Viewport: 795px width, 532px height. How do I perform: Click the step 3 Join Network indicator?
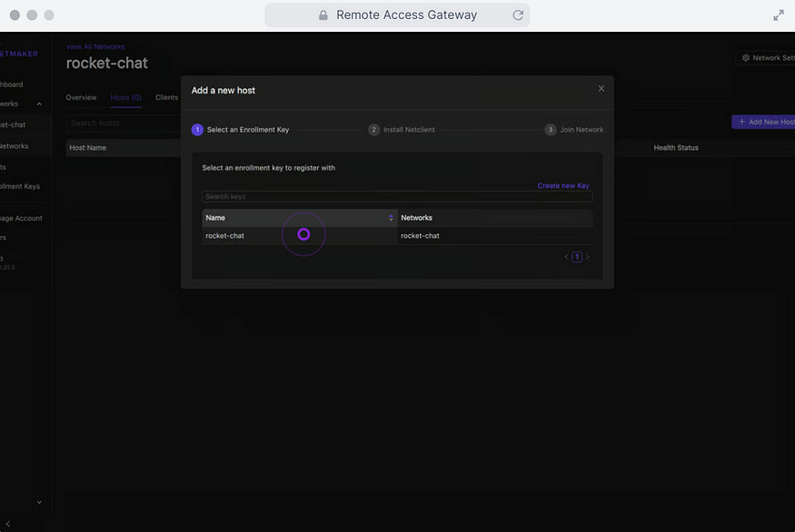tap(551, 129)
